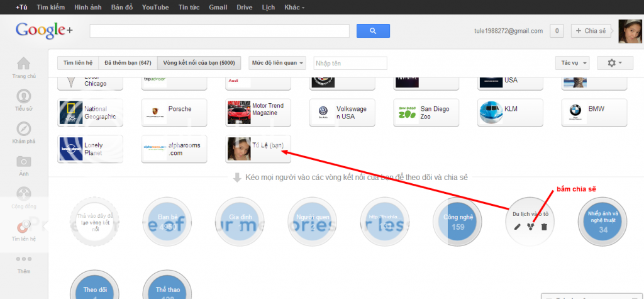
Task: Select the BMW contact card
Action: [x=594, y=113]
